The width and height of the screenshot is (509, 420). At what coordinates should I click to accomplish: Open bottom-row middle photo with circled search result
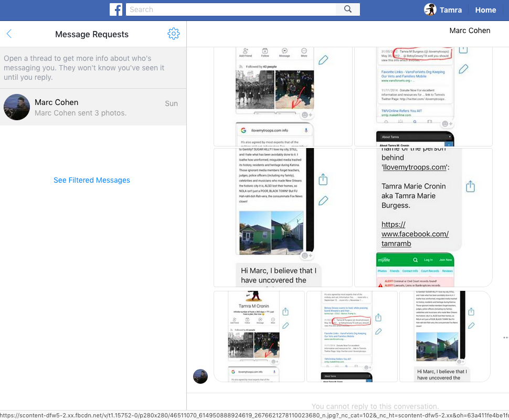coord(352,336)
